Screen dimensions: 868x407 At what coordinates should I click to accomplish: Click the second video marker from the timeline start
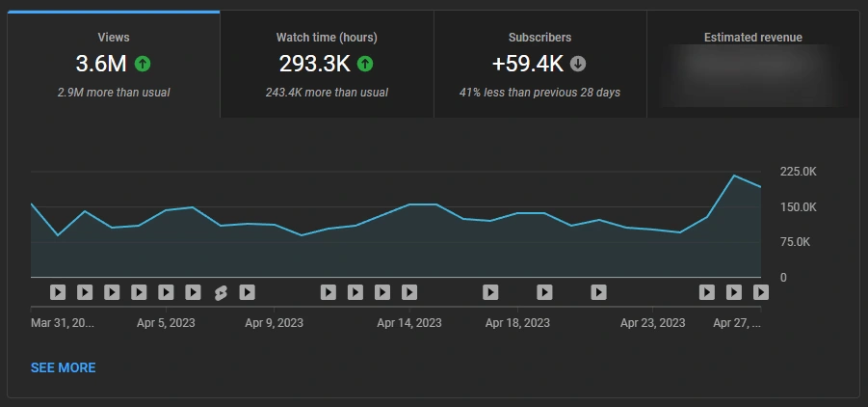coord(85,292)
